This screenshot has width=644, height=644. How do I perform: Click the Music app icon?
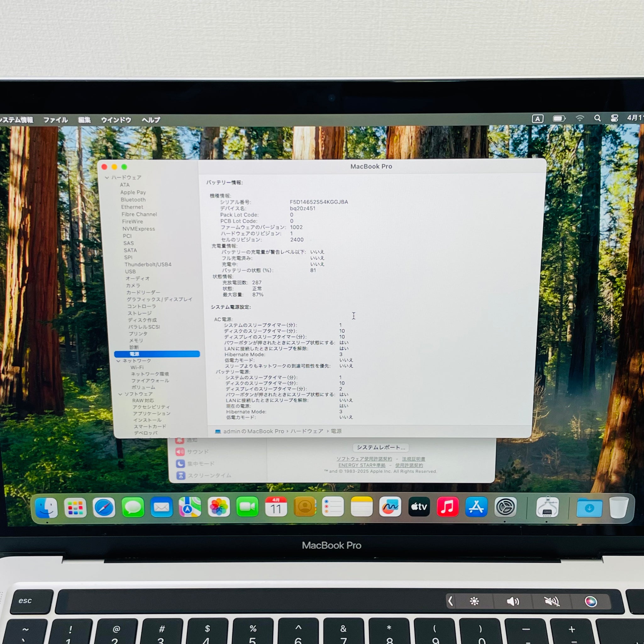pos(447,507)
